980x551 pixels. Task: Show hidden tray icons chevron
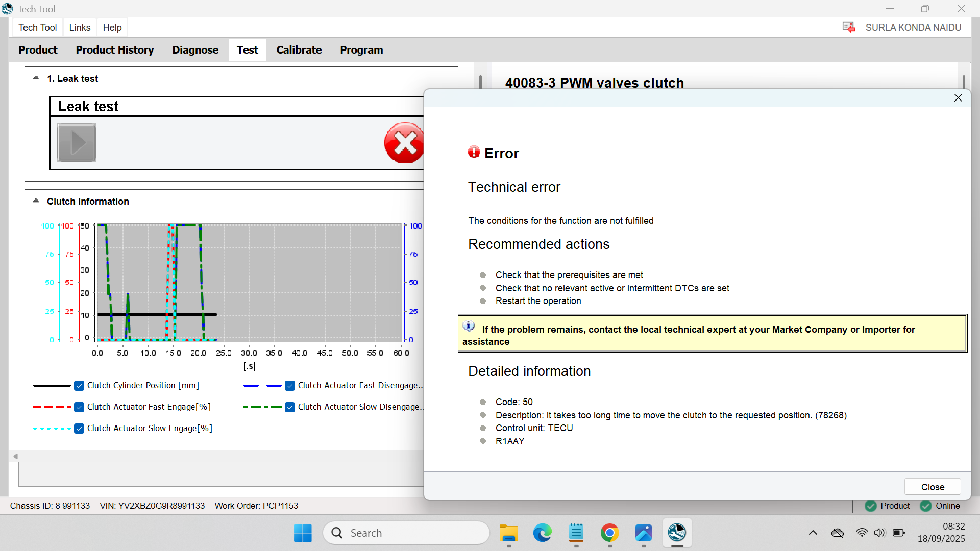[813, 533]
